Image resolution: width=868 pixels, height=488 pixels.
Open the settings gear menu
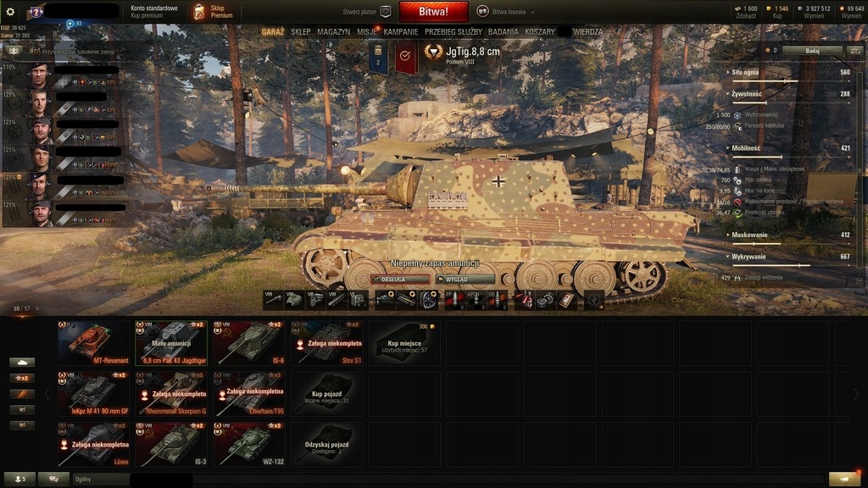(x=10, y=12)
